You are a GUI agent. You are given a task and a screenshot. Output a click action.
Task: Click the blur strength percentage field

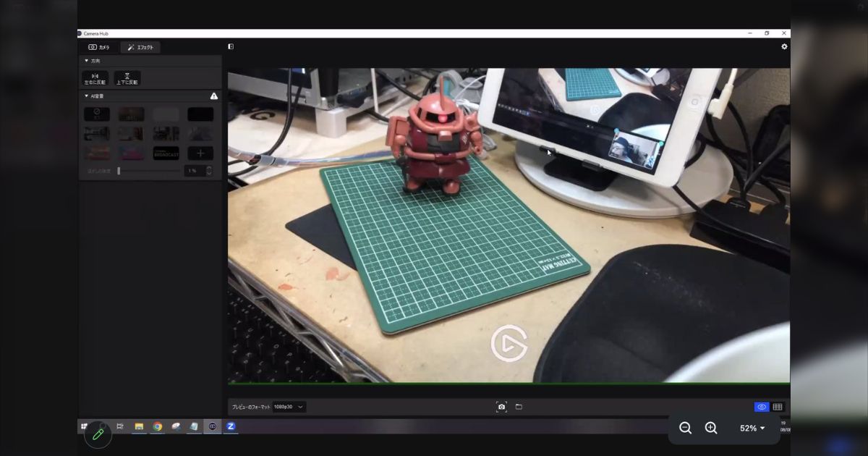tap(194, 171)
